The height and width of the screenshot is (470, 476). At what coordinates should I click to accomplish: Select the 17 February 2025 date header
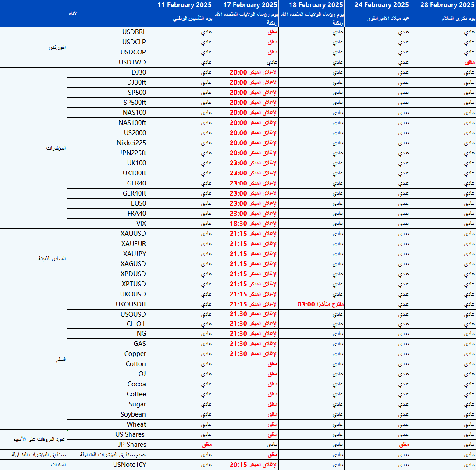click(245, 5)
